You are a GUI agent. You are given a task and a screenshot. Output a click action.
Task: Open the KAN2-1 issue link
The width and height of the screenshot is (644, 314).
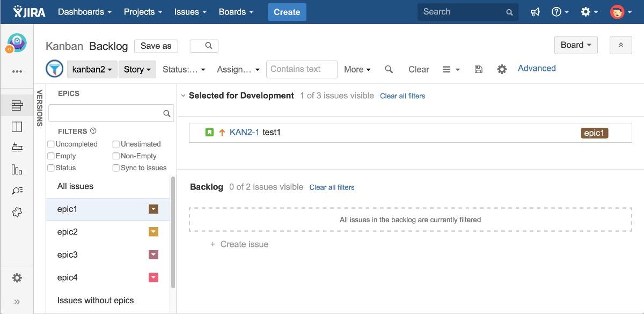[x=244, y=132]
